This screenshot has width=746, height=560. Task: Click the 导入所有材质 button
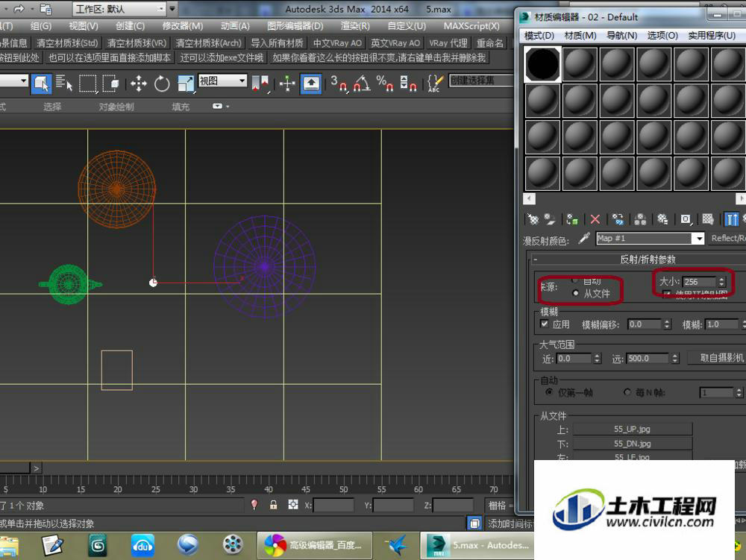click(x=277, y=43)
